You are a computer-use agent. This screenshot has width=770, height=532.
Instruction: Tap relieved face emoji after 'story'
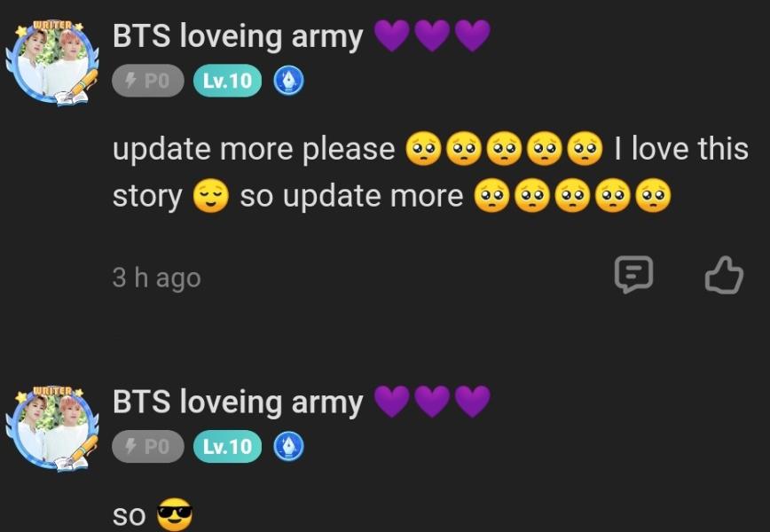210,195
